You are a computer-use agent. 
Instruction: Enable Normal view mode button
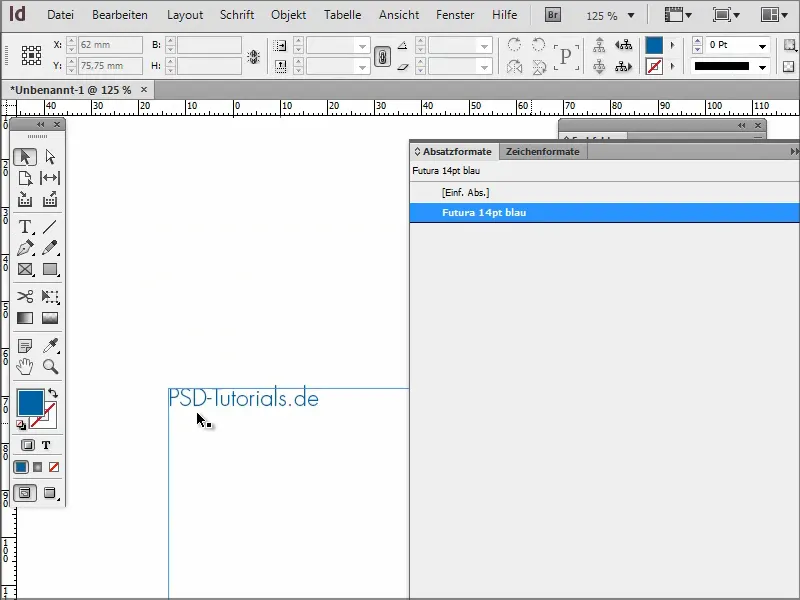tap(24, 493)
